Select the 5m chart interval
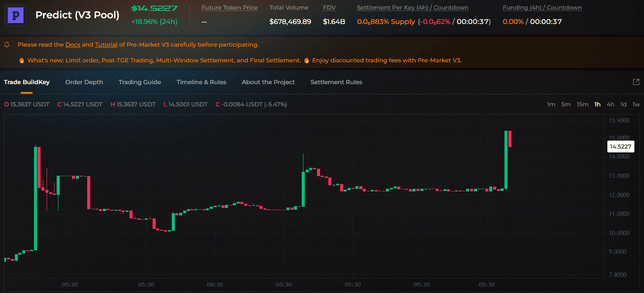 (x=566, y=104)
